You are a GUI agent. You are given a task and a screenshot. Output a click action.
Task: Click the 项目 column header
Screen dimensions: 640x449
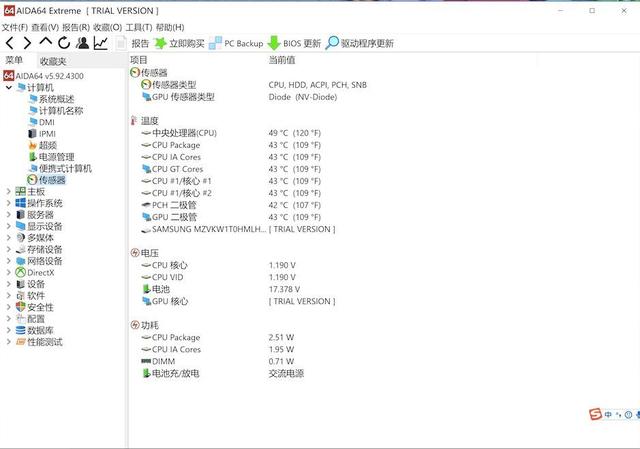(x=138, y=60)
